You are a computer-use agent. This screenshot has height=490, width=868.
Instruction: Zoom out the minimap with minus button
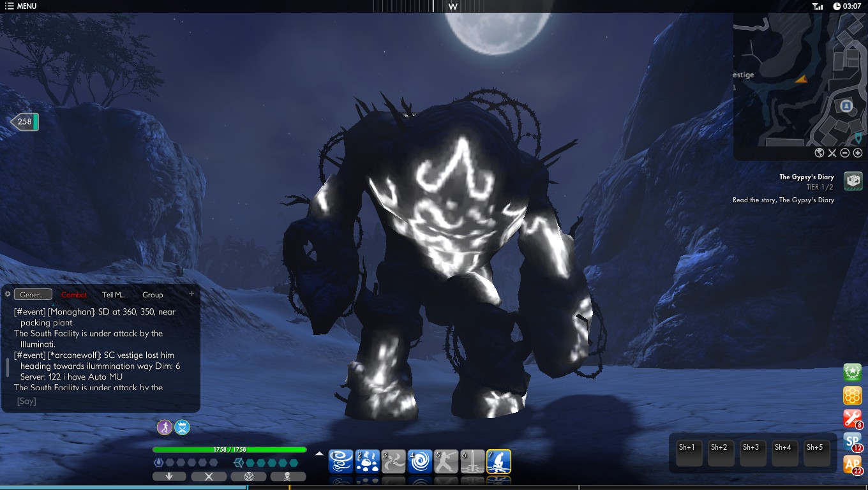coord(845,153)
